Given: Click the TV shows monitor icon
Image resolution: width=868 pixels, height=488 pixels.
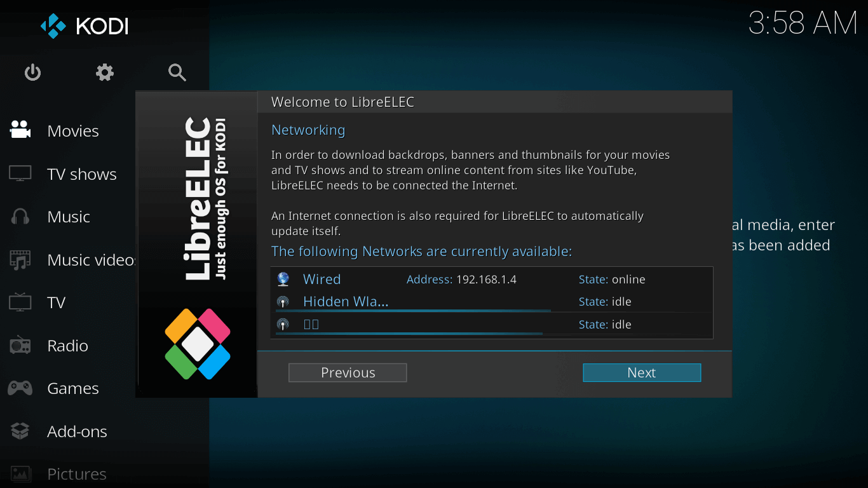Looking at the screenshot, I should click(x=20, y=173).
